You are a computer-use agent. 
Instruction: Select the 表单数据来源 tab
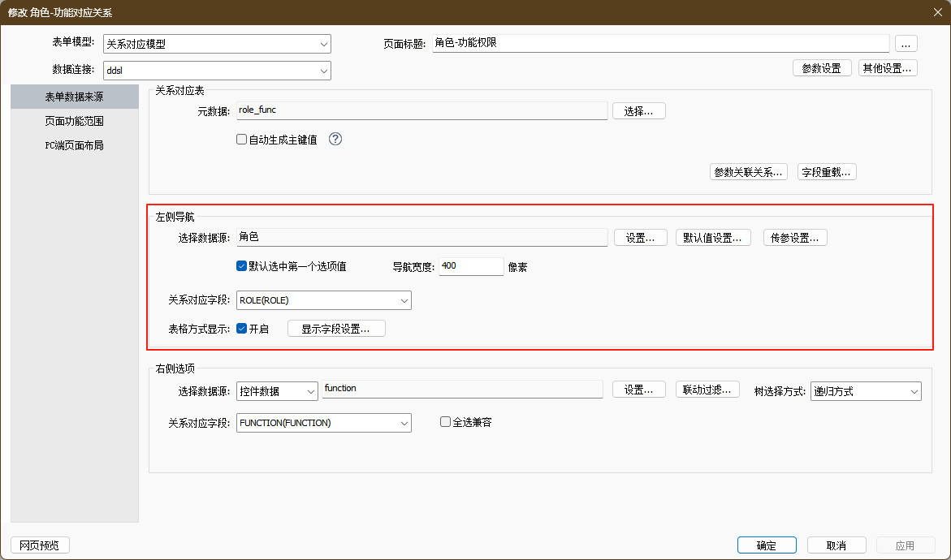pos(74,97)
